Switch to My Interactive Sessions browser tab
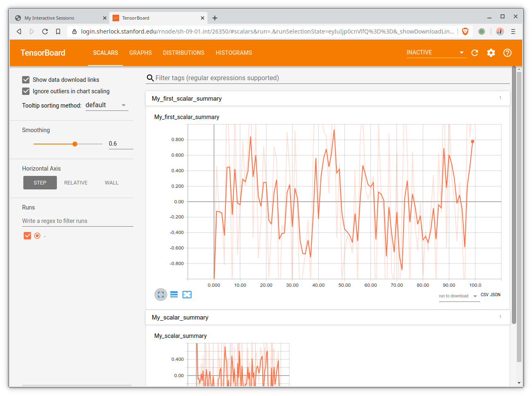 click(x=59, y=18)
